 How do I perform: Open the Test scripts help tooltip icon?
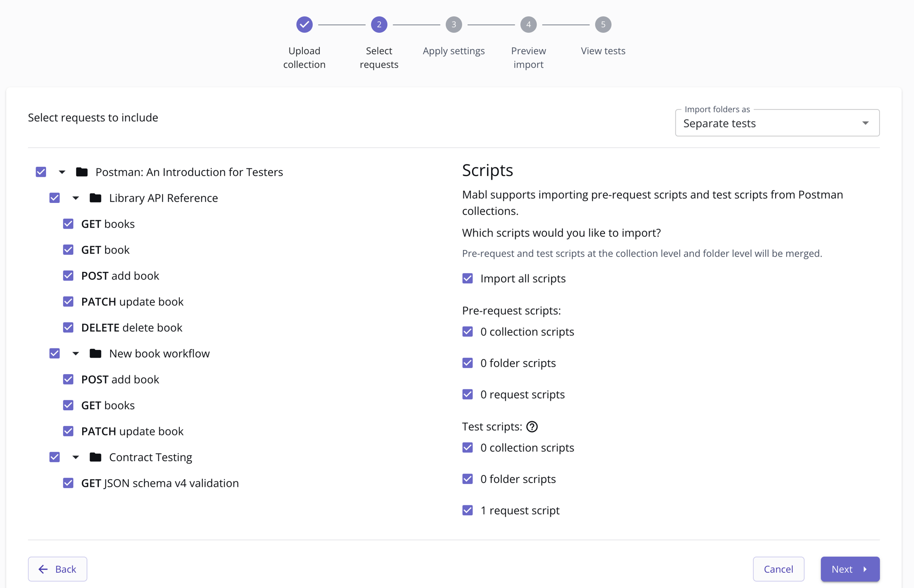click(x=531, y=426)
